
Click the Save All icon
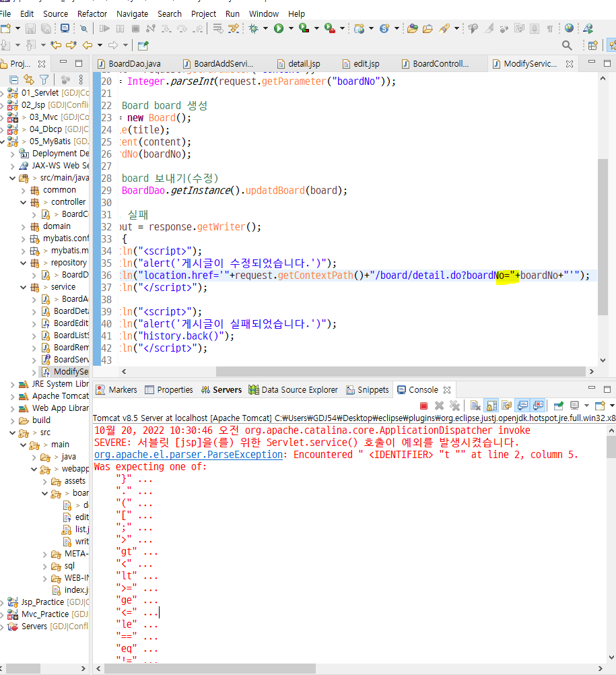[x=46, y=28]
